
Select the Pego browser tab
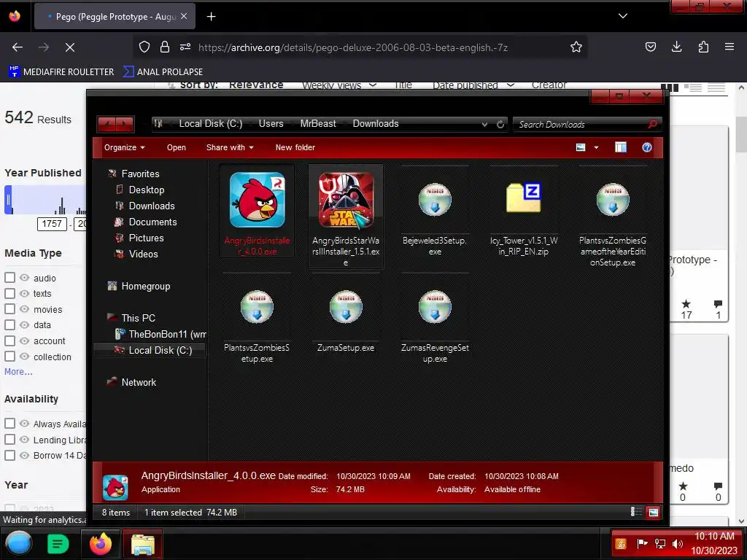coord(115,17)
